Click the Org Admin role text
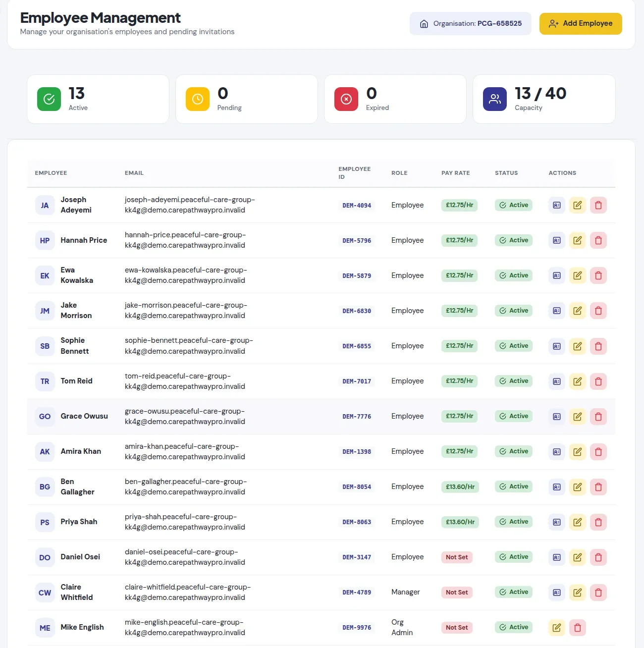This screenshot has height=648, width=644. pyautogui.click(x=402, y=627)
